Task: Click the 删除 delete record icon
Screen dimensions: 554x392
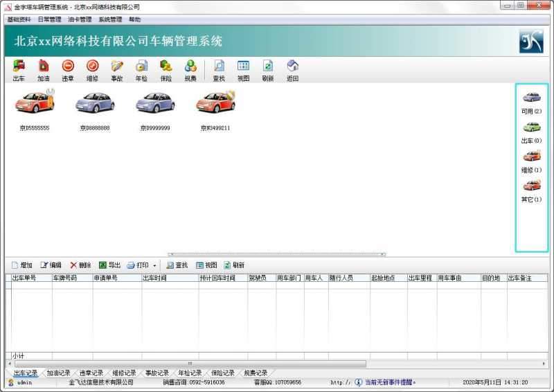Action: click(80, 265)
